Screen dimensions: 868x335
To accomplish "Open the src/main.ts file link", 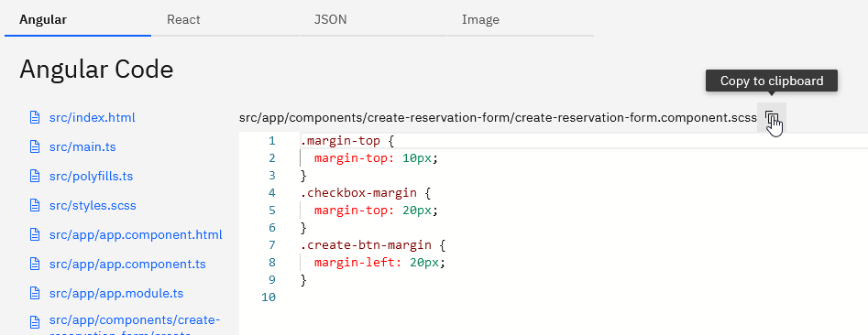I will coord(82,147).
